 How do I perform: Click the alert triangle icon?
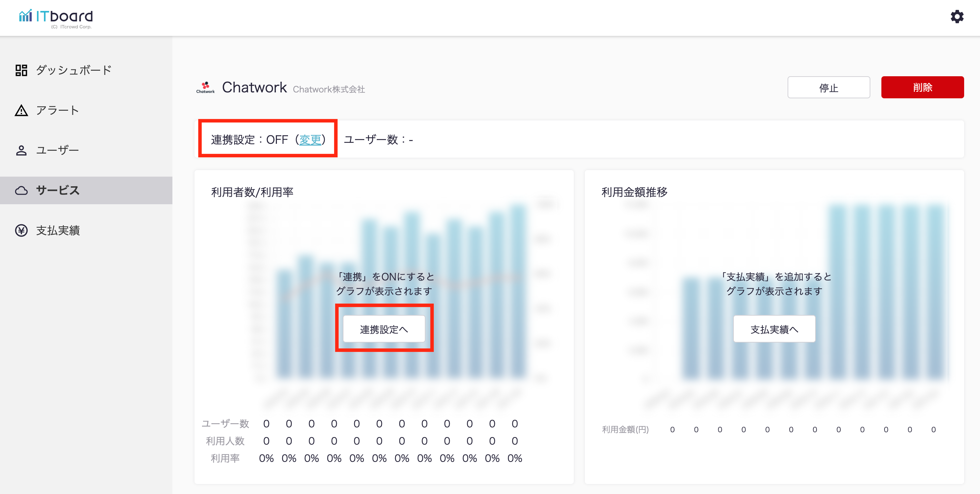pos(21,111)
